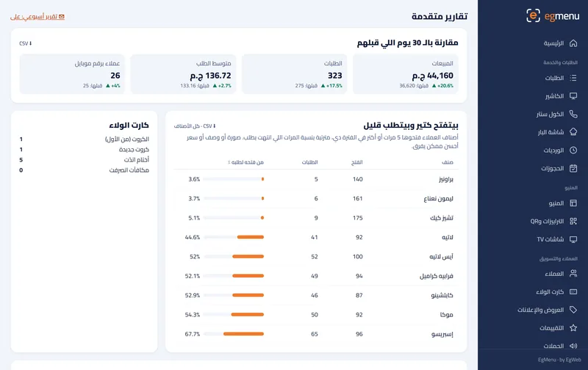588x370 pixels.
Task: Select the كابتشينو item name
Action: click(x=442, y=295)
